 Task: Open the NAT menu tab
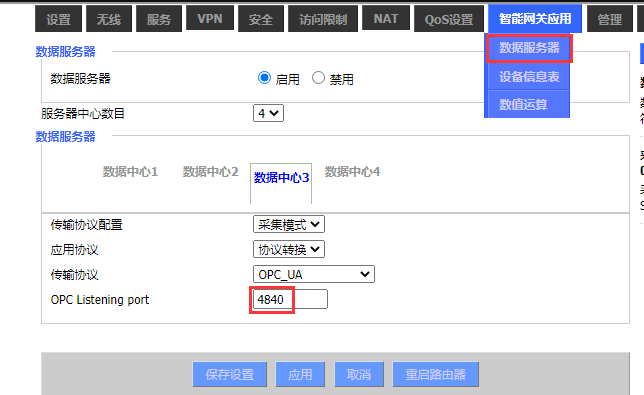coord(386,18)
